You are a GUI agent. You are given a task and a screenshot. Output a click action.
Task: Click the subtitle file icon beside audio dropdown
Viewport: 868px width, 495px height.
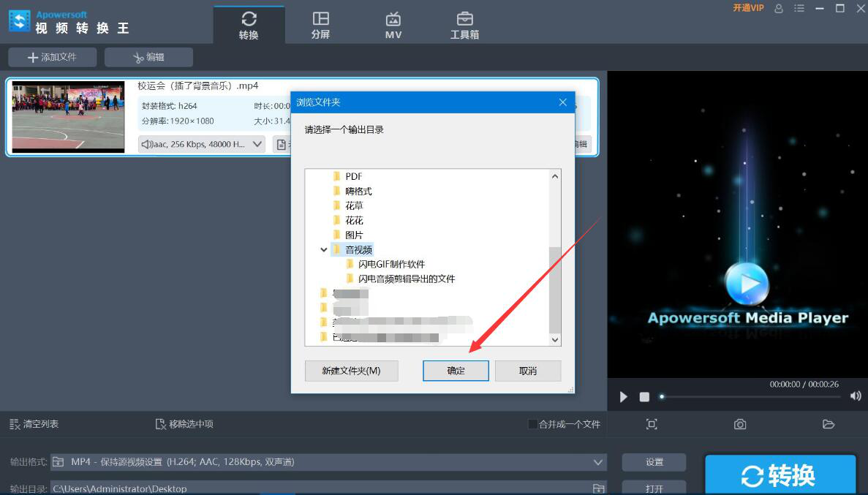click(282, 145)
